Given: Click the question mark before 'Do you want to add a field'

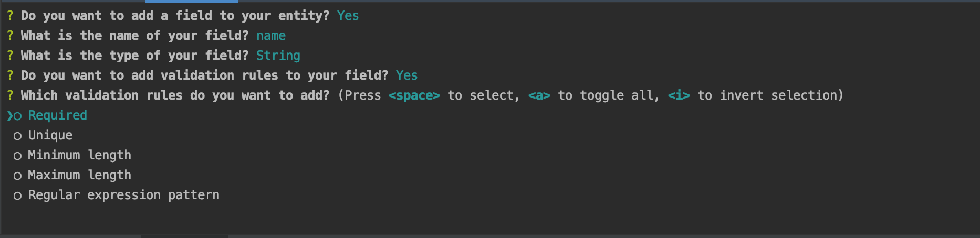Looking at the screenshot, I should (10, 16).
